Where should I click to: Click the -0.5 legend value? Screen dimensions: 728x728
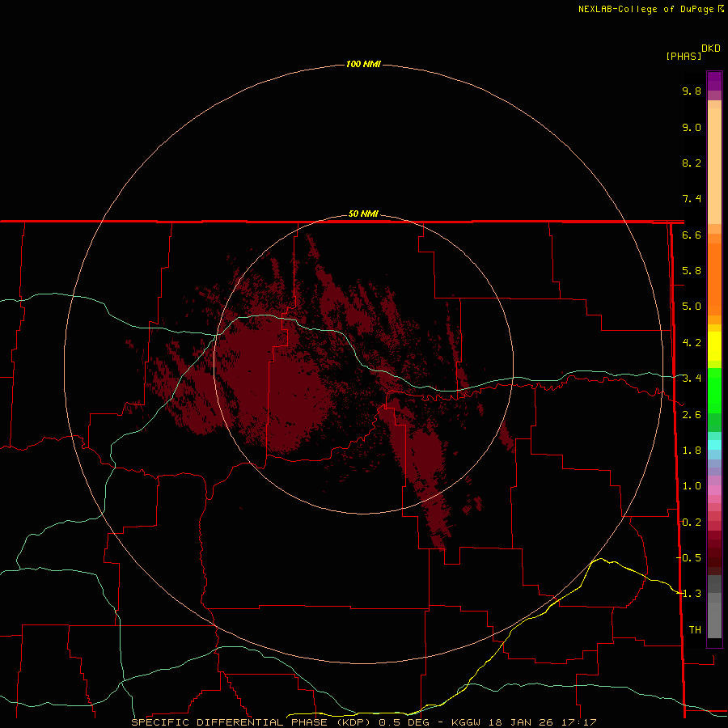pos(689,558)
